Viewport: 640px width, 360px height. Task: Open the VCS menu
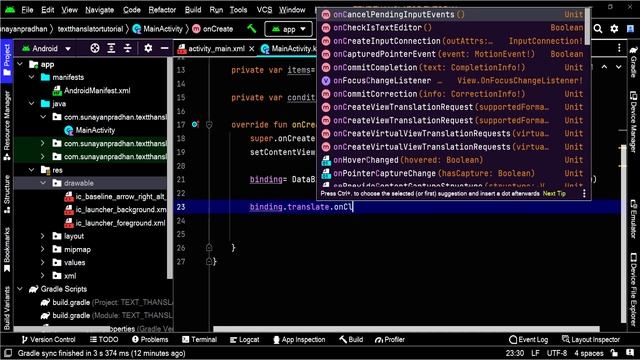pos(264,10)
